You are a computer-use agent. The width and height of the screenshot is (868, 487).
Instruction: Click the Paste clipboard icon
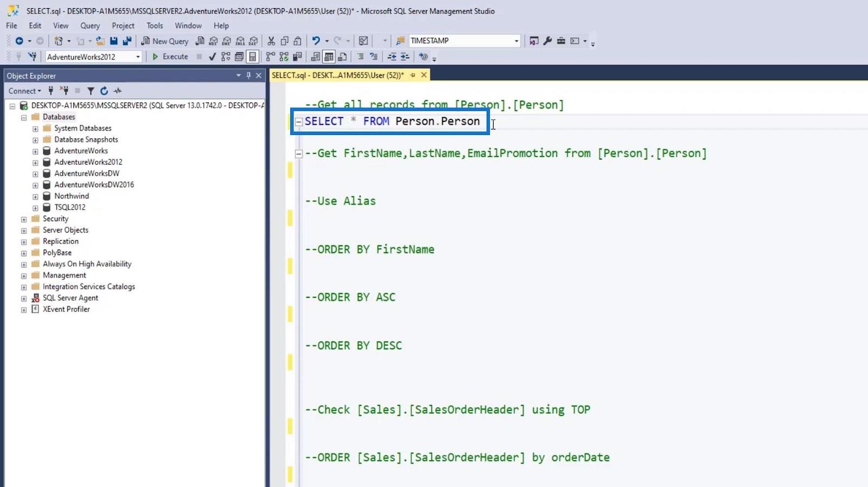(x=298, y=41)
